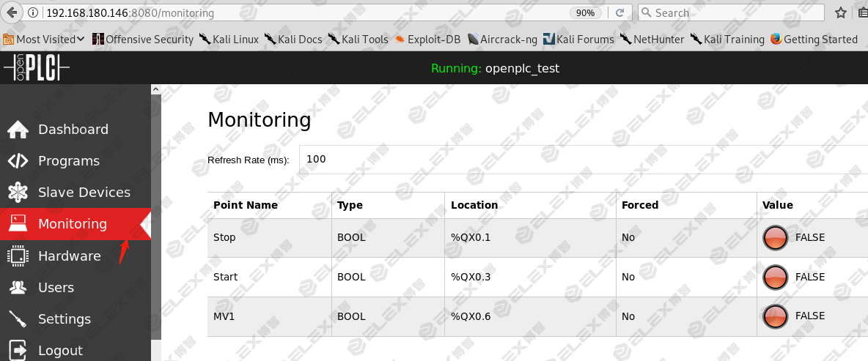Click the Logout door icon
Viewport: 868px width, 361px height.
(18, 351)
